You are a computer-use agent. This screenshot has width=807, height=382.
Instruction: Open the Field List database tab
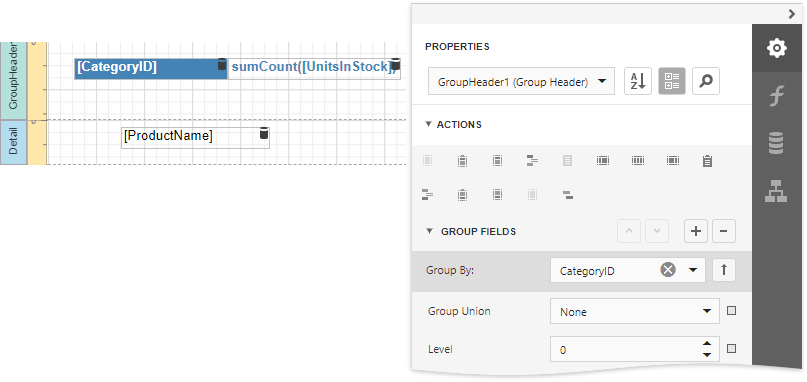tap(777, 144)
